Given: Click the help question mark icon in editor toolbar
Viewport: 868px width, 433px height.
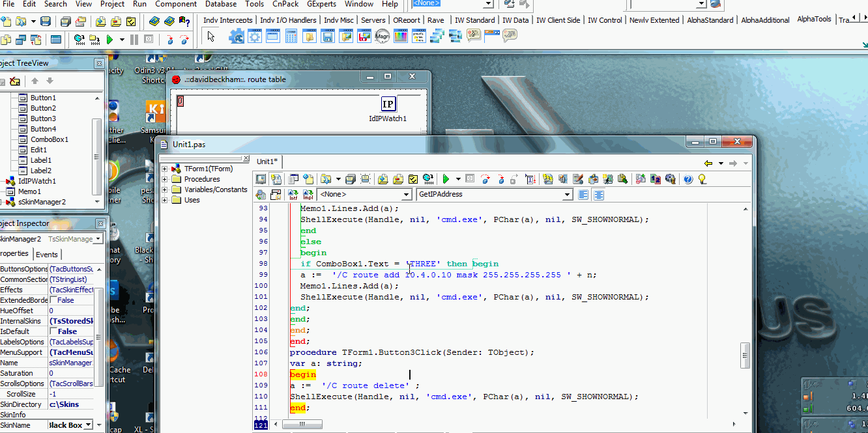Looking at the screenshot, I should [x=687, y=179].
